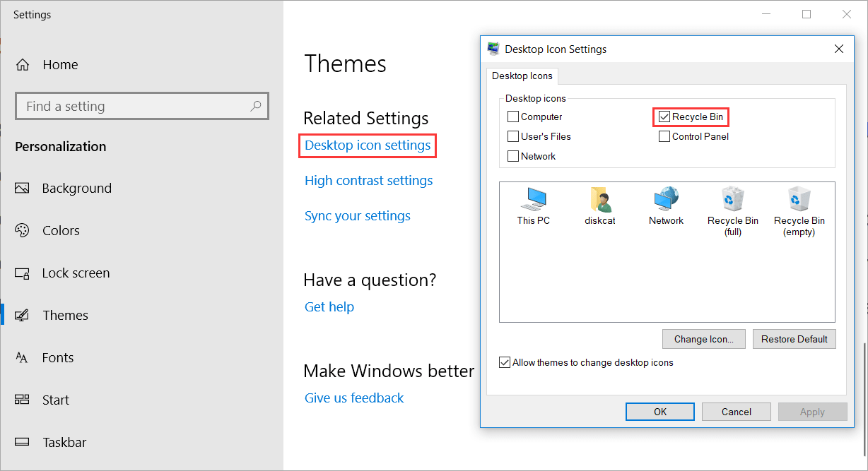This screenshot has height=471, width=868.
Task: Click the This PC icon preview
Action: [533, 205]
